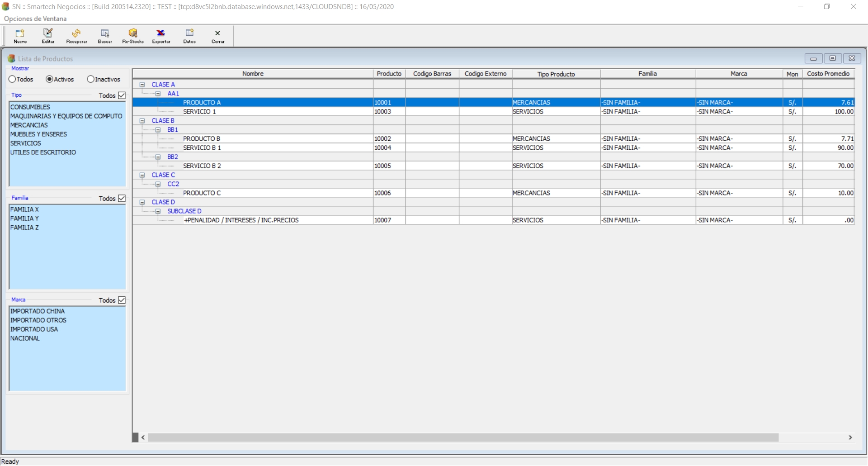
Task: Collapse the BB1 subclass node
Action: 158,130
